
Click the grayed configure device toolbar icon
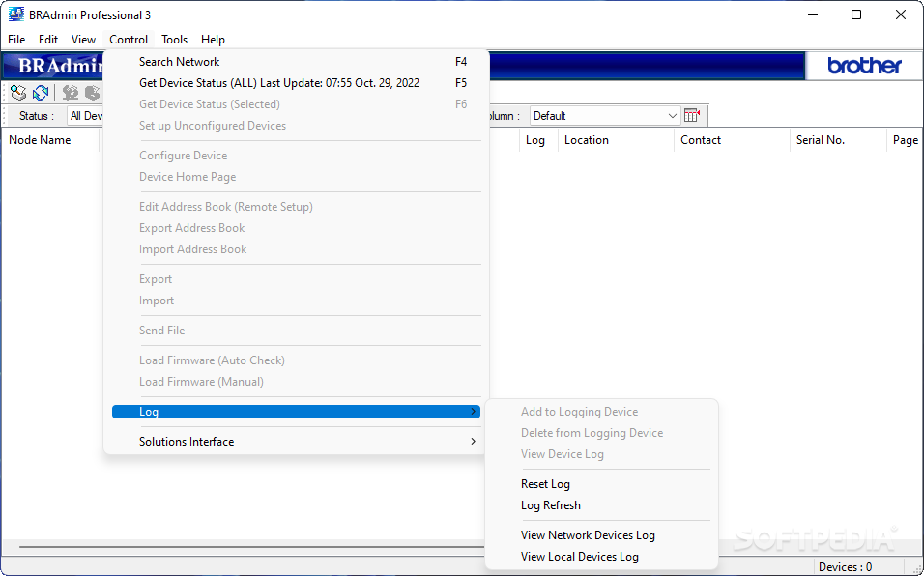click(71, 93)
